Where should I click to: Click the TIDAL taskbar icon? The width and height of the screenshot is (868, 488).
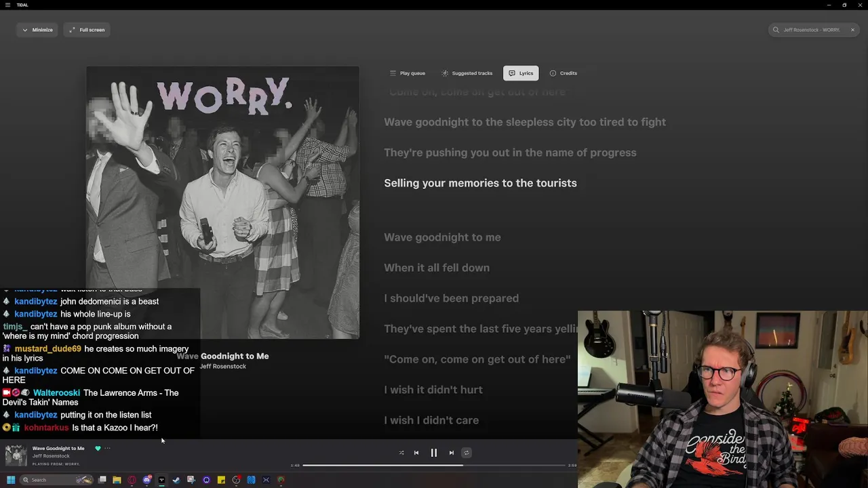(x=161, y=480)
